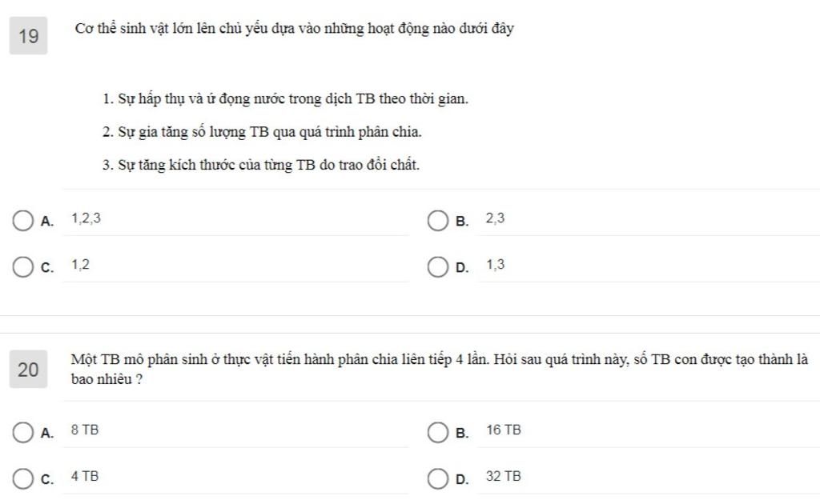Click answer text '1,3'
The height and width of the screenshot is (504, 820).
(x=495, y=265)
